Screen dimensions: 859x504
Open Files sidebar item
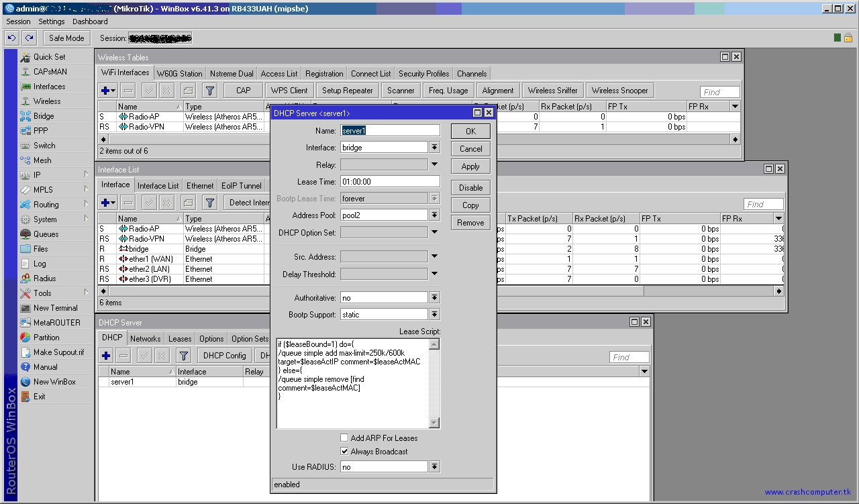pyautogui.click(x=40, y=249)
